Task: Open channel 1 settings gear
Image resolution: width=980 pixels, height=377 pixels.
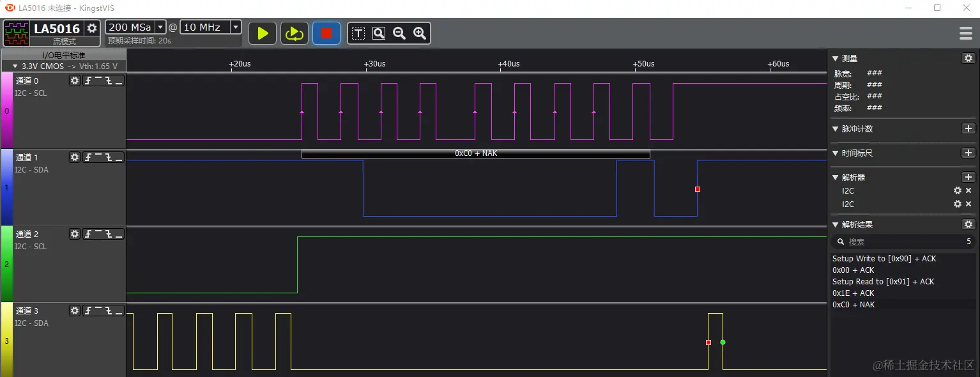Action: 75,157
